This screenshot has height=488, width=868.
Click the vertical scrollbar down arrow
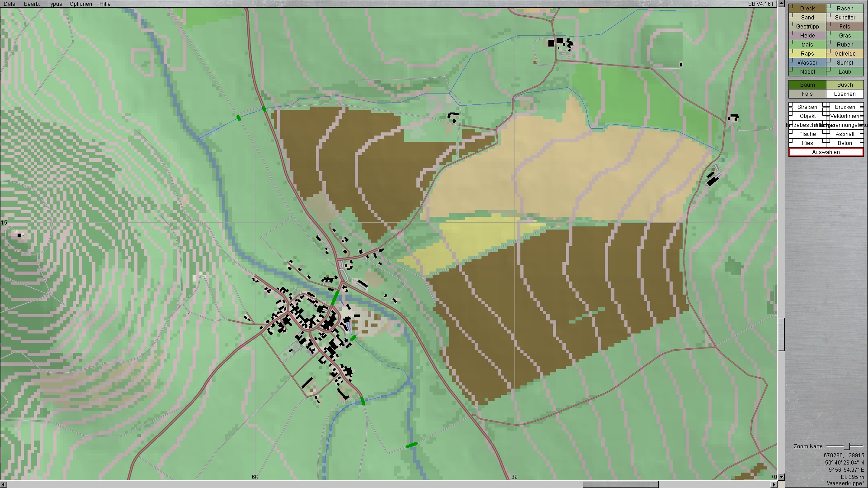coord(781,477)
